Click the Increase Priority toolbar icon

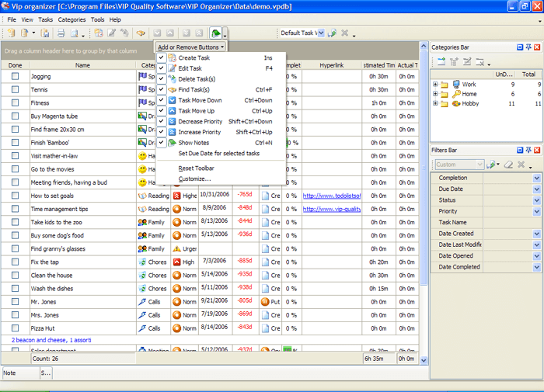(199, 33)
